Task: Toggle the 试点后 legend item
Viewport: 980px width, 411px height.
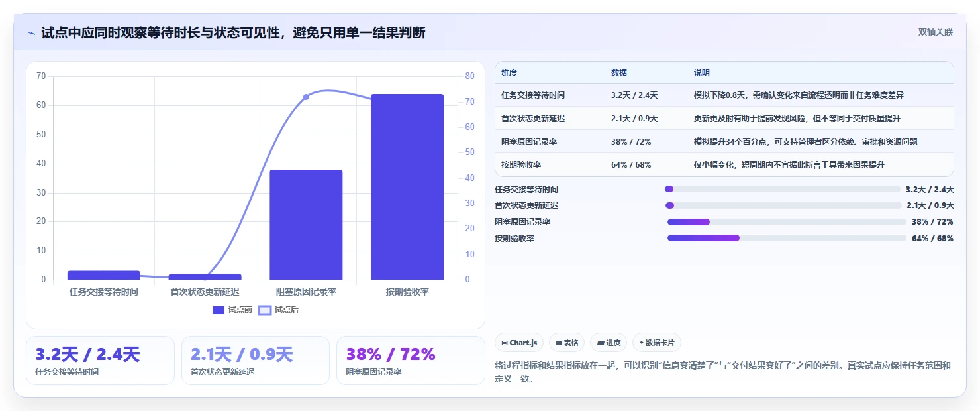Action: tap(278, 310)
